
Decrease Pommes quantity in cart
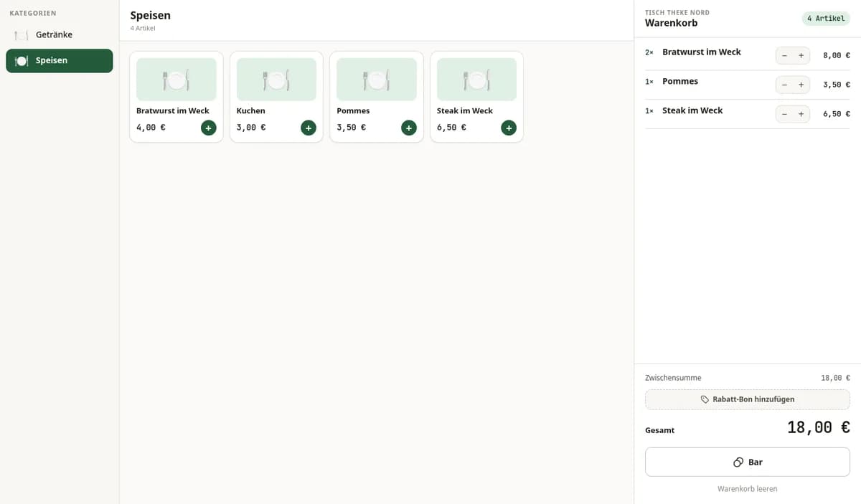[x=784, y=85]
